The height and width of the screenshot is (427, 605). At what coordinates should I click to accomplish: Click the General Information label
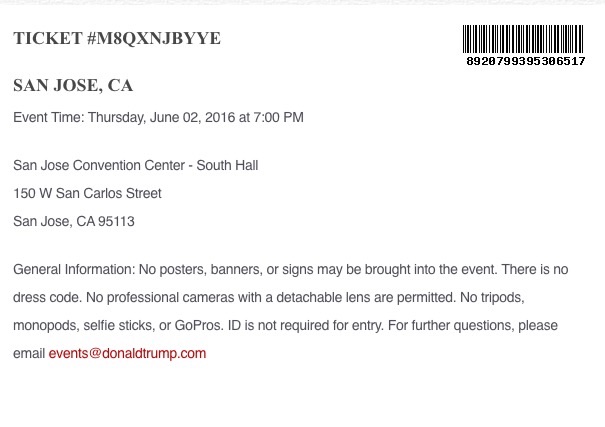click(74, 269)
